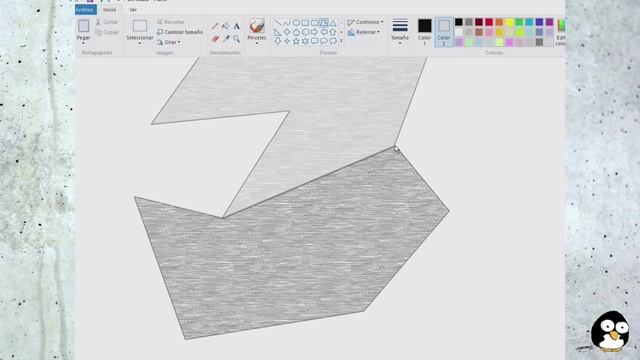Pick the turquoise color swatch

529,22
